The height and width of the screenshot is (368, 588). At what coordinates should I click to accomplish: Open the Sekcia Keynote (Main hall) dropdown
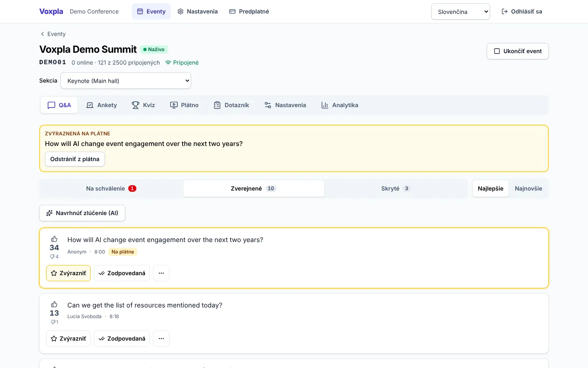tap(126, 81)
